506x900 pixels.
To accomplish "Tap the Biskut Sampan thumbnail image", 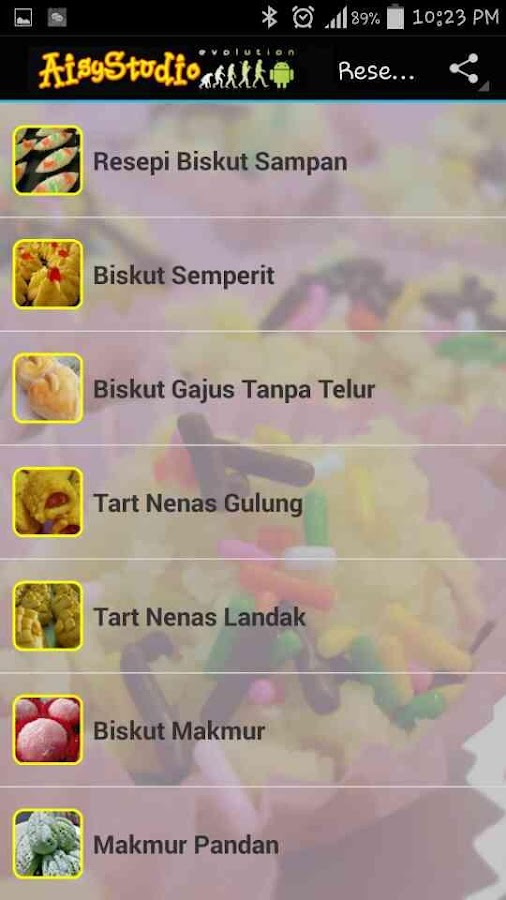I will click(48, 161).
